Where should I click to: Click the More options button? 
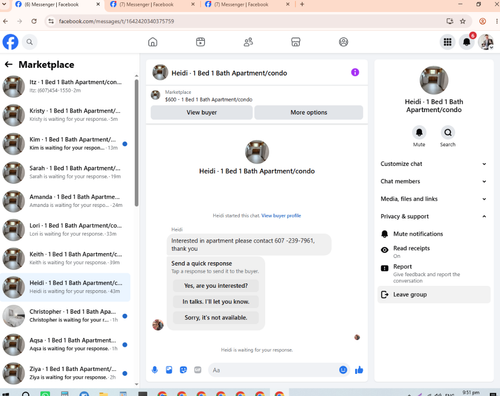pyautogui.click(x=309, y=112)
